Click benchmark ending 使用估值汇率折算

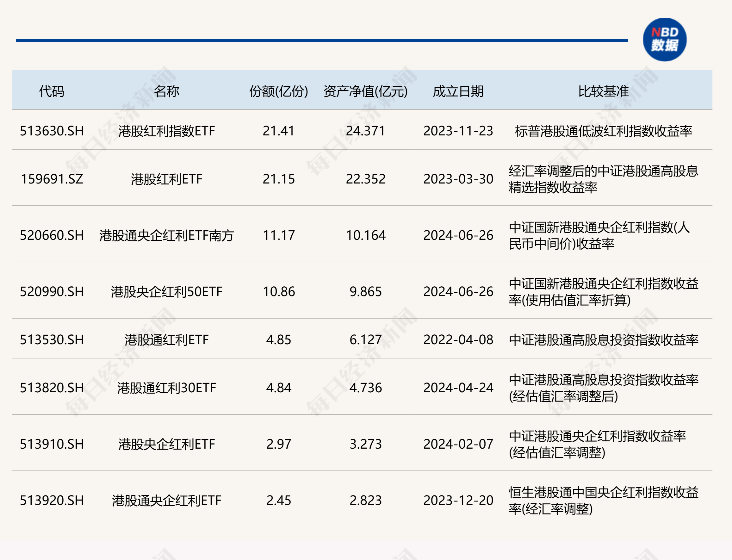coord(603,292)
